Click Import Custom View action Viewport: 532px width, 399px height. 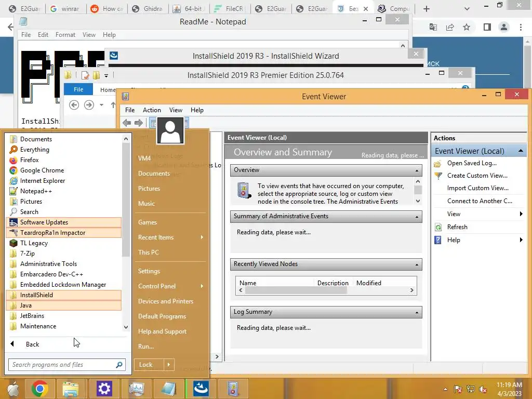coord(478,188)
